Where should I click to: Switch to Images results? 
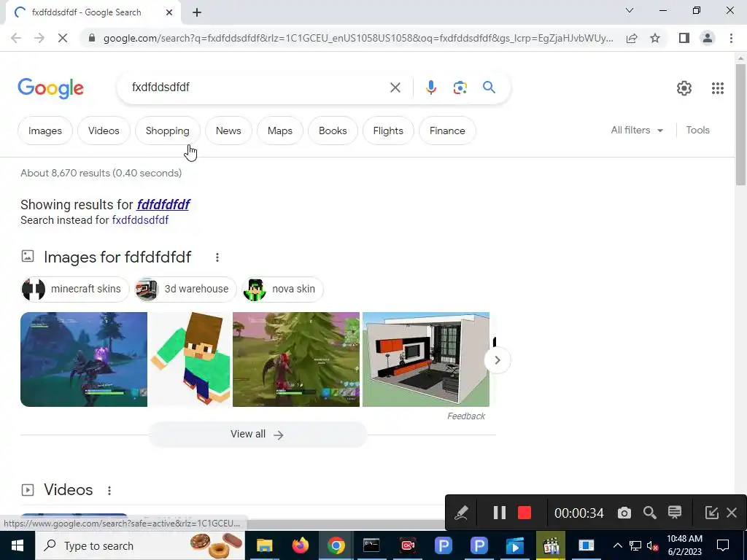tap(45, 131)
